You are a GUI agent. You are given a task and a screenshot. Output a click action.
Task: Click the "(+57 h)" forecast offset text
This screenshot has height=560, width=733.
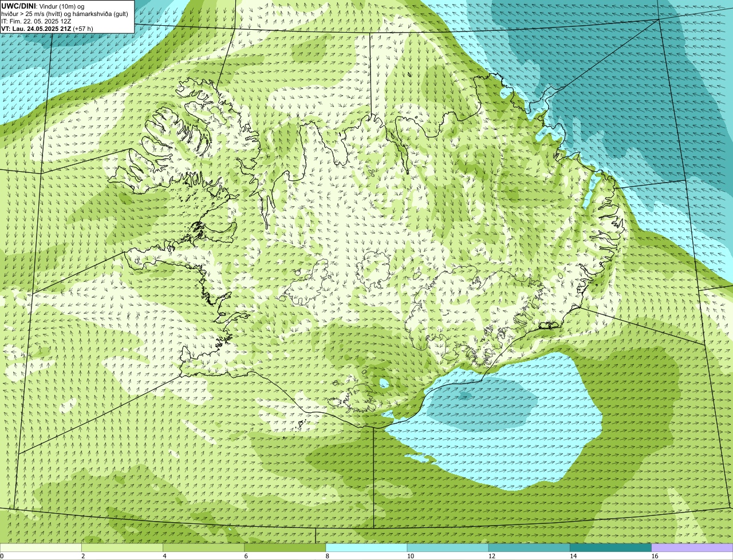click(x=82, y=29)
